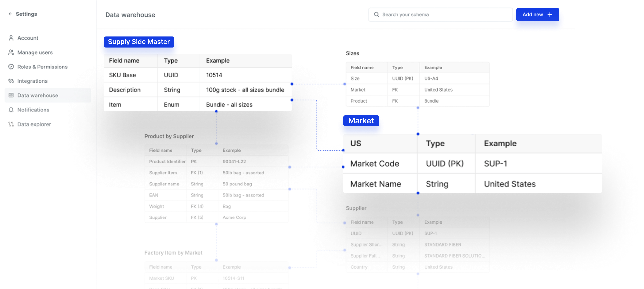Screen dimensions: 644x289
Task: Click the Supply Side Master label
Action: point(139,42)
